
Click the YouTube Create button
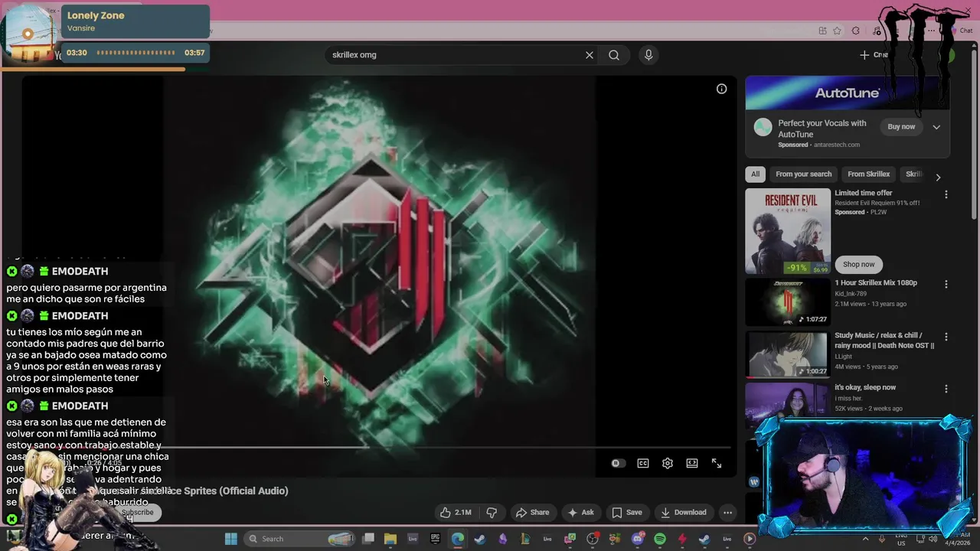(x=874, y=54)
